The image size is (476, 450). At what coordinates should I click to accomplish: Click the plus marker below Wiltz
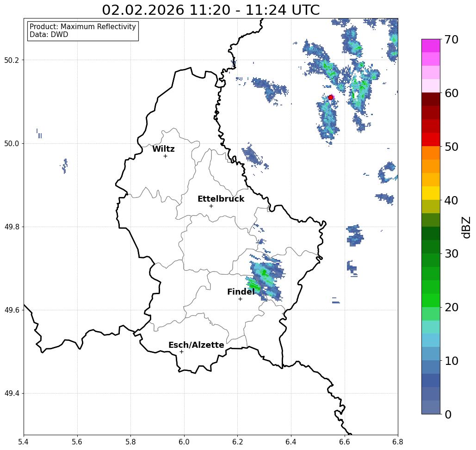coord(165,156)
